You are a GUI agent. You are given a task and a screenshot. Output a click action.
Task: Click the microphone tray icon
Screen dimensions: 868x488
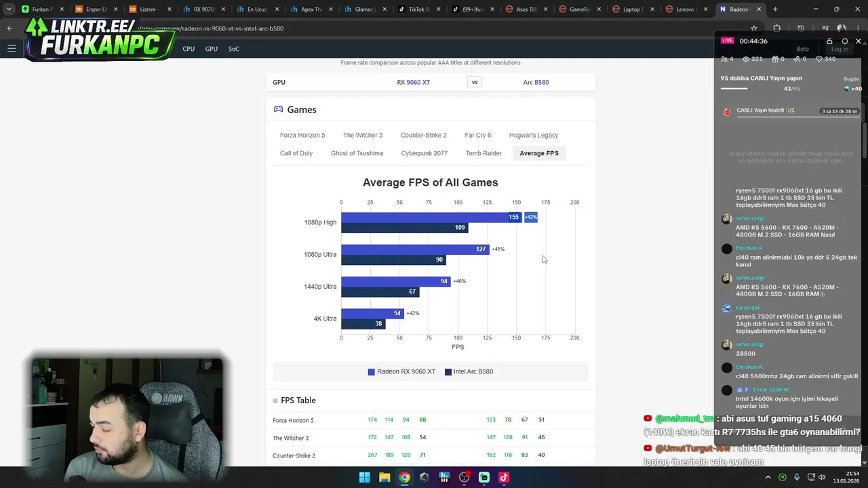pos(797,477)
